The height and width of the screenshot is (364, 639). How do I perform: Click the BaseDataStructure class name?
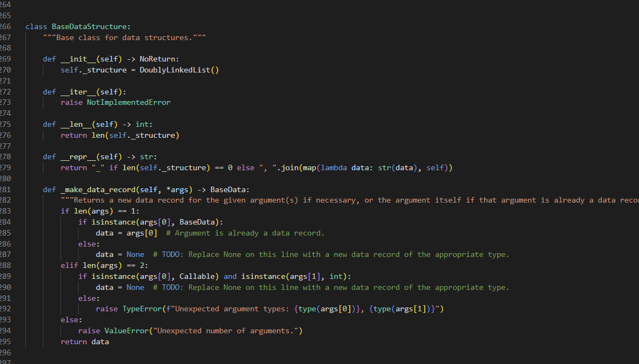point(89,26)
